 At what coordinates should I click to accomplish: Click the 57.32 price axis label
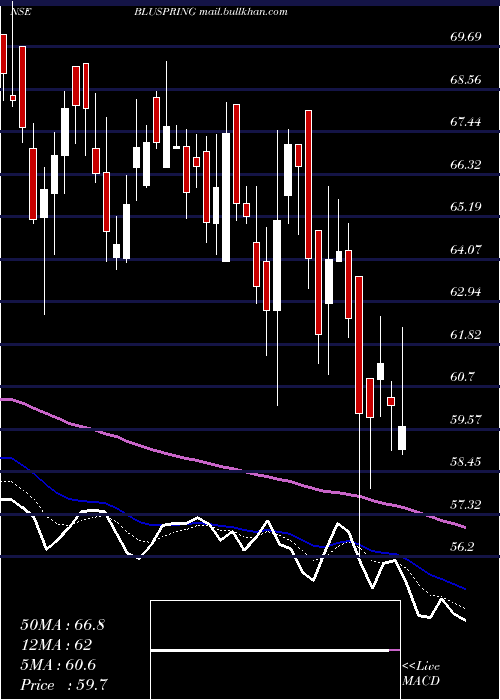465,505
